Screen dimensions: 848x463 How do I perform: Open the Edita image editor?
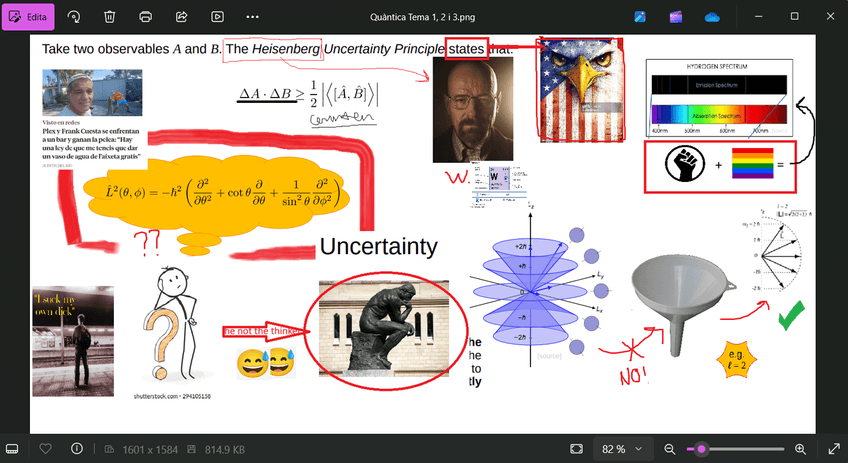(x=28, y=17)
